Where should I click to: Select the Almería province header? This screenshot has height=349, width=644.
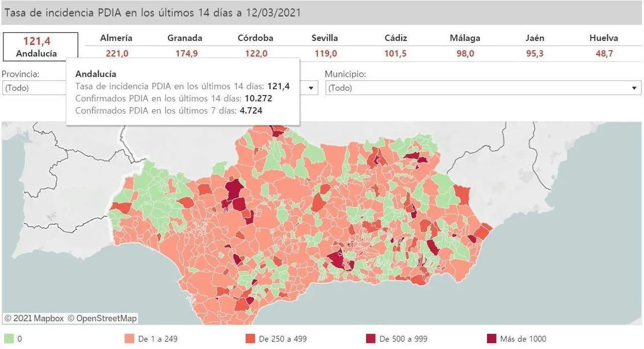point(116,38)
